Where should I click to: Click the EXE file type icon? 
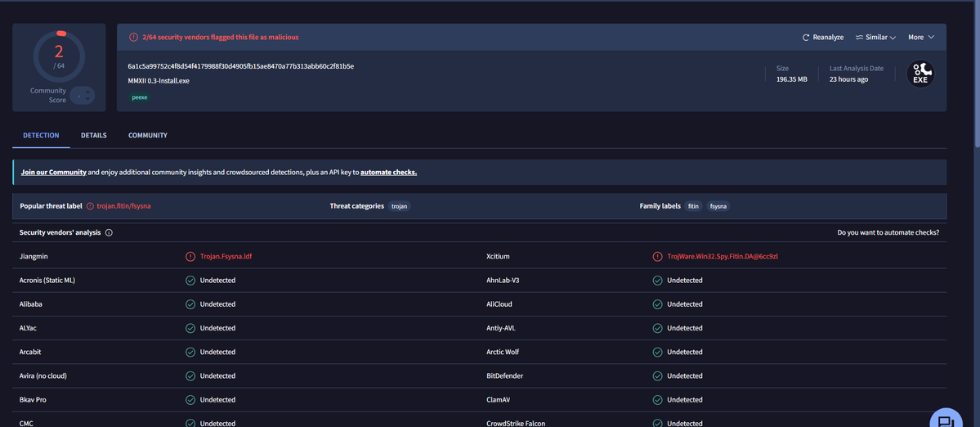(x=920, y=74)
